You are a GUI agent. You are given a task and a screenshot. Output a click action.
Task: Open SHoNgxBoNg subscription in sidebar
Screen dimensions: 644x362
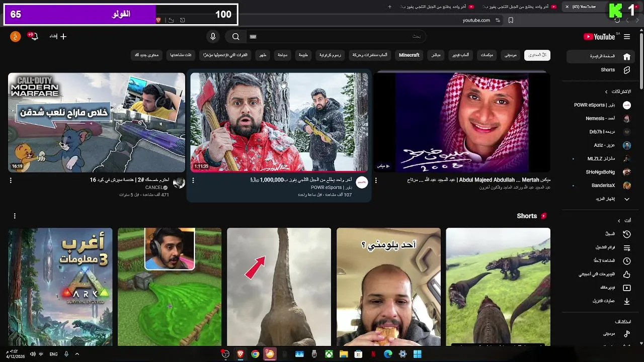[601, 172]
